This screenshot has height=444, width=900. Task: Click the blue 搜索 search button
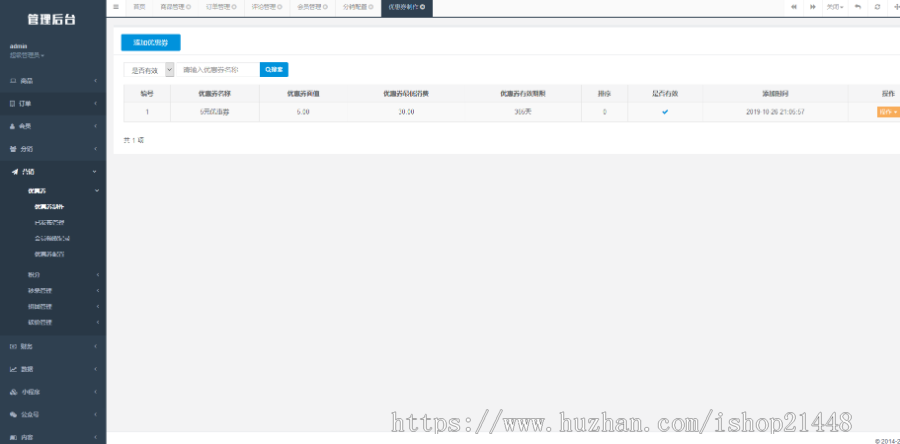(274, 69)
